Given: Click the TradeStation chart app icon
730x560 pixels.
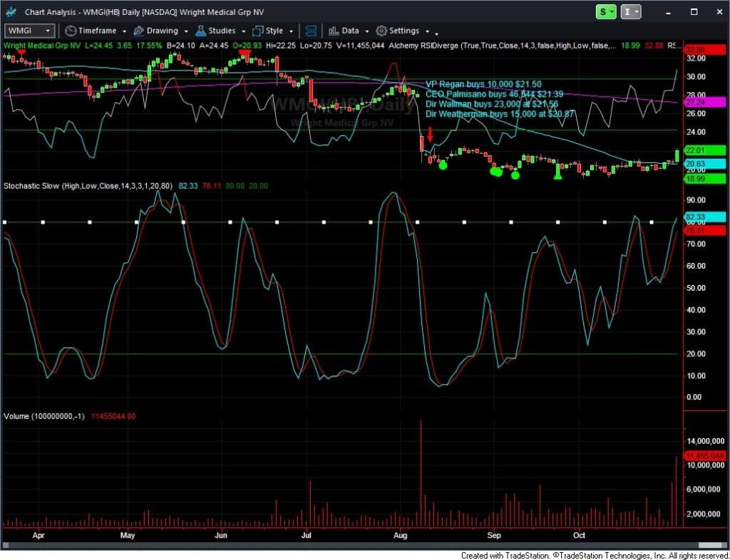Looking at the screenshot, I should coord(11,11).
